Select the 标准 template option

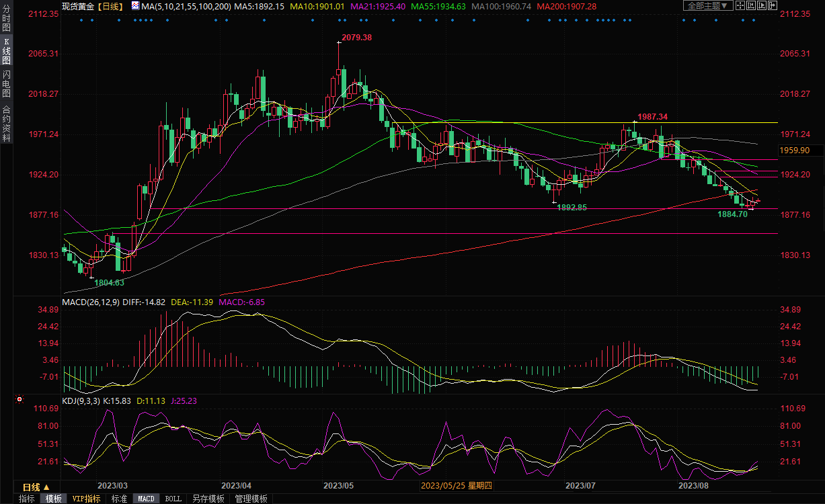119,499
